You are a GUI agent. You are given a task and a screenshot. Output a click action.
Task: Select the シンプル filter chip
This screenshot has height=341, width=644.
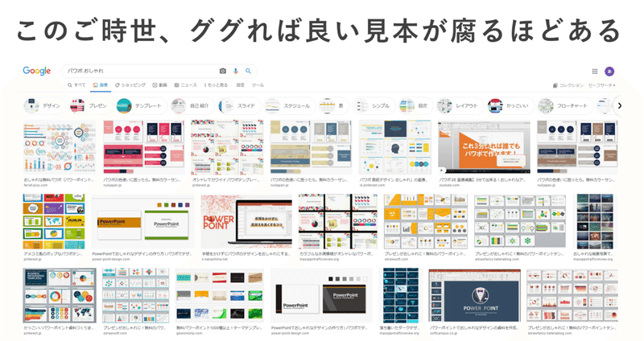coord(373,106)
